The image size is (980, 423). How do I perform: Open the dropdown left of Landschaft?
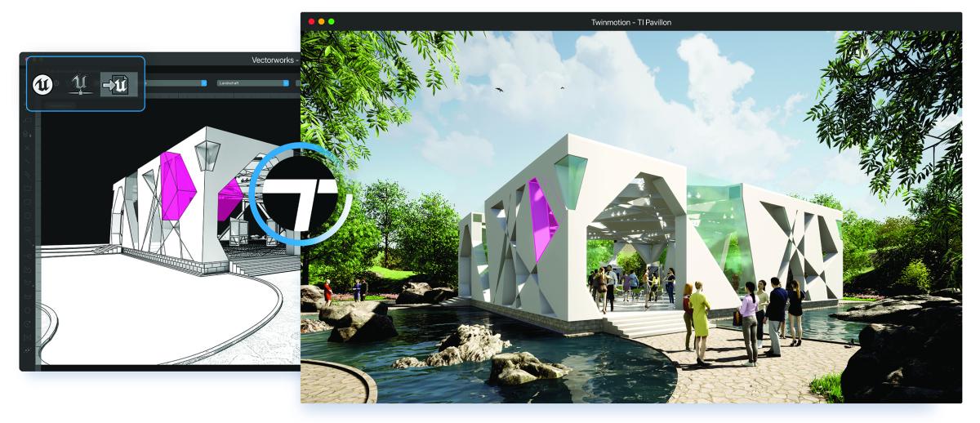point(176,83)
